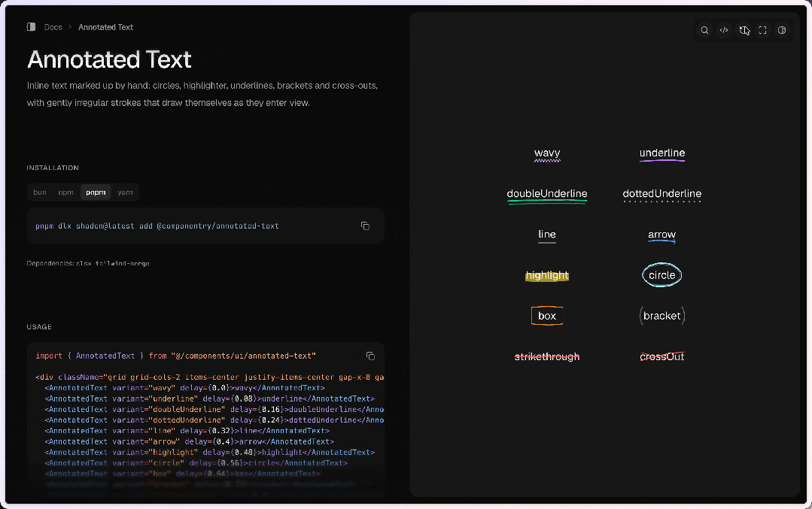Image resolution: width=812 pixels, height=509 pixels.
Task: Click the doubleUnderline sample text
Action: coord(547,195)
